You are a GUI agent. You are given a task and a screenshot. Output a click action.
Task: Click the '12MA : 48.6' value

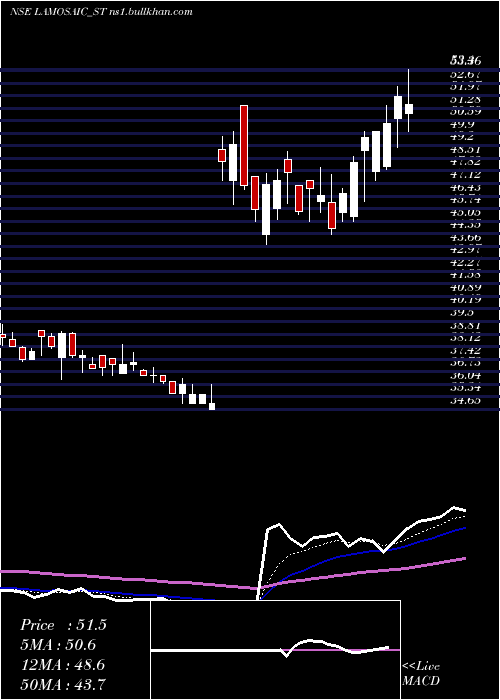(62, 665)
